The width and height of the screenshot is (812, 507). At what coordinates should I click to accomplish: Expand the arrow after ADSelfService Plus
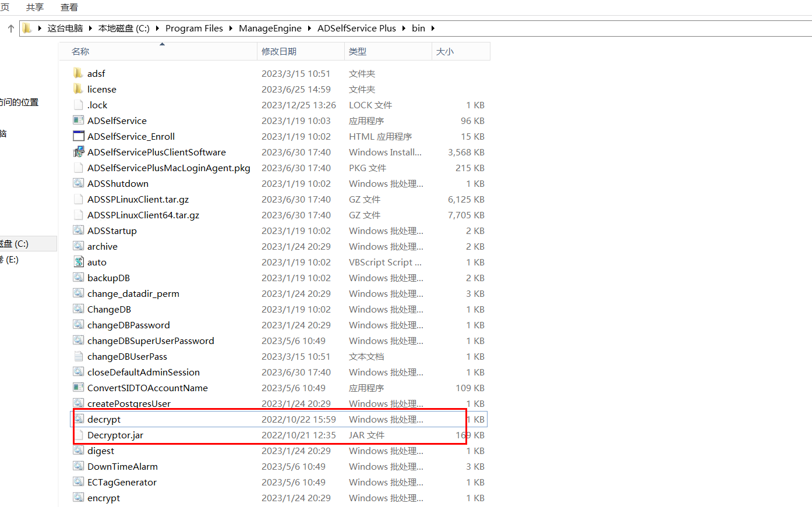point(403,29)
